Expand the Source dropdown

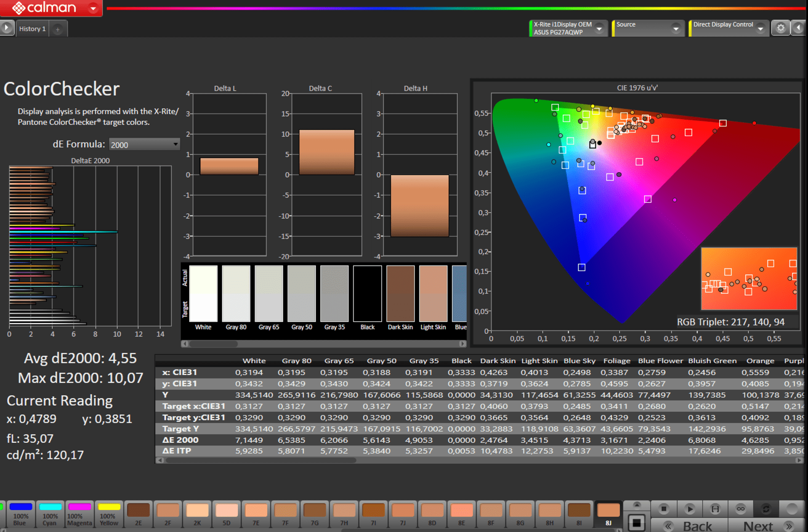click(676, 28)
